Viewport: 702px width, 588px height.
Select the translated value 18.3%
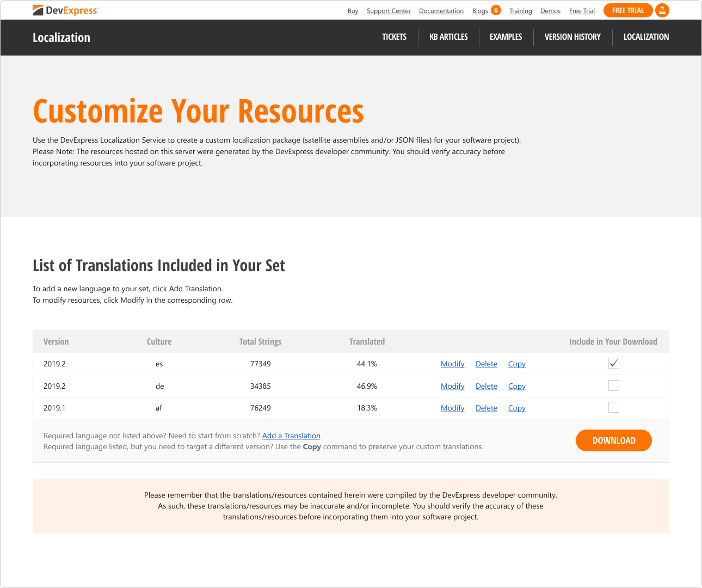[x=367, y=408]
